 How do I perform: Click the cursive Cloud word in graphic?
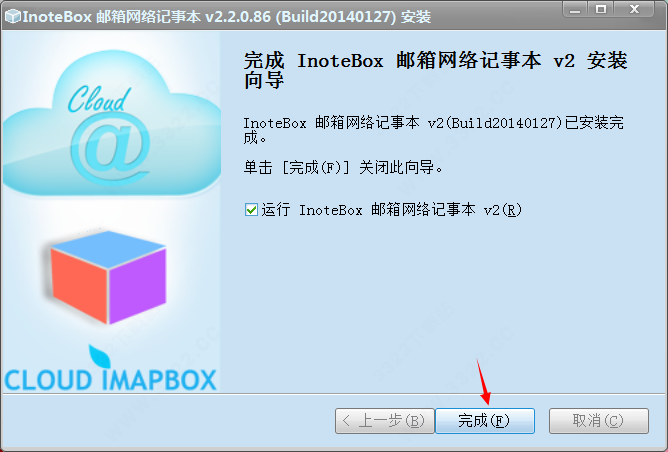point(99,99)
